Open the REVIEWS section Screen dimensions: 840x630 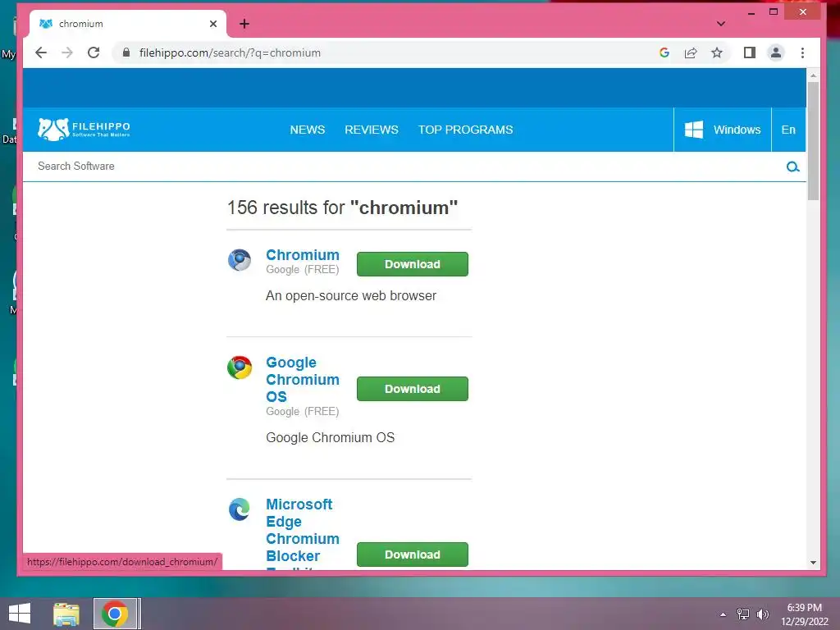[x=372, y=130]
